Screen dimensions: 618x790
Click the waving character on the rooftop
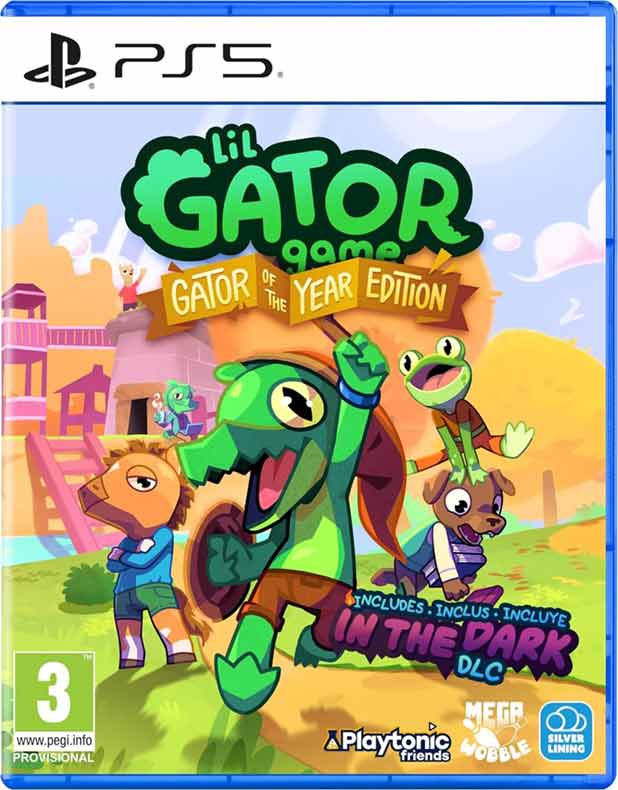pos(132,286)
